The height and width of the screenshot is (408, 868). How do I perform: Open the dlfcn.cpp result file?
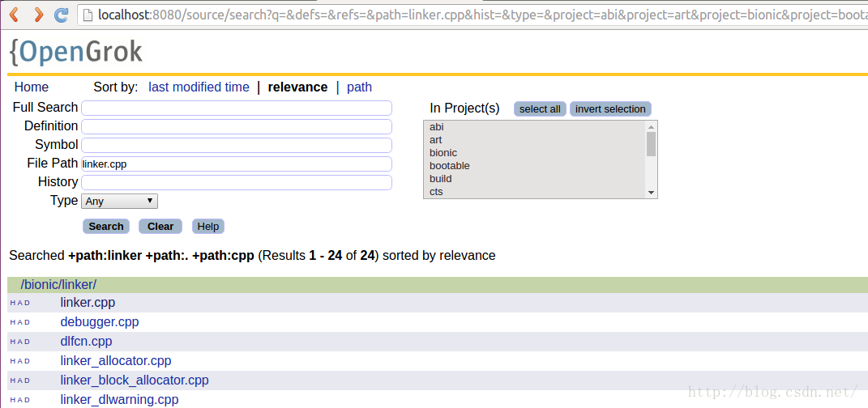[x=87, y=341]
